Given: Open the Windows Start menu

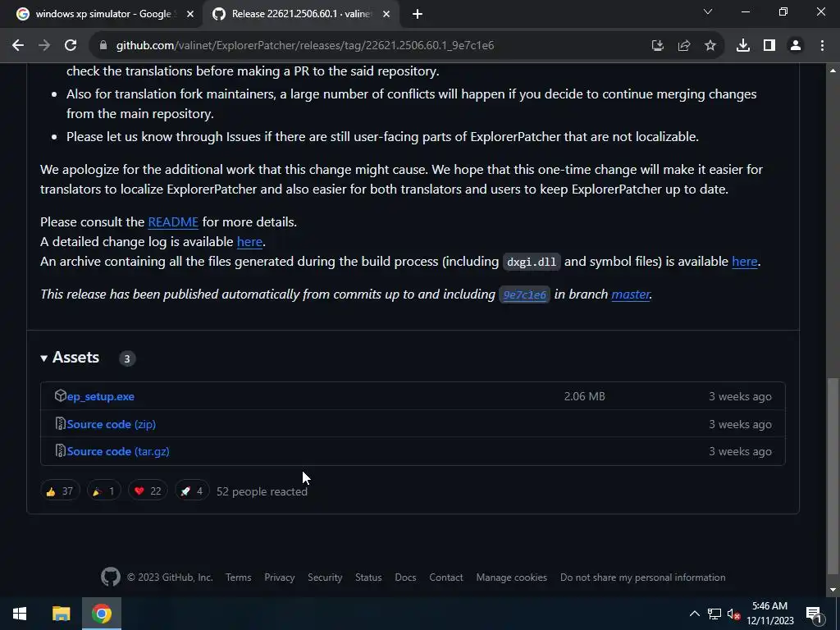Looking at the screenshot, I should coord(20,614).
